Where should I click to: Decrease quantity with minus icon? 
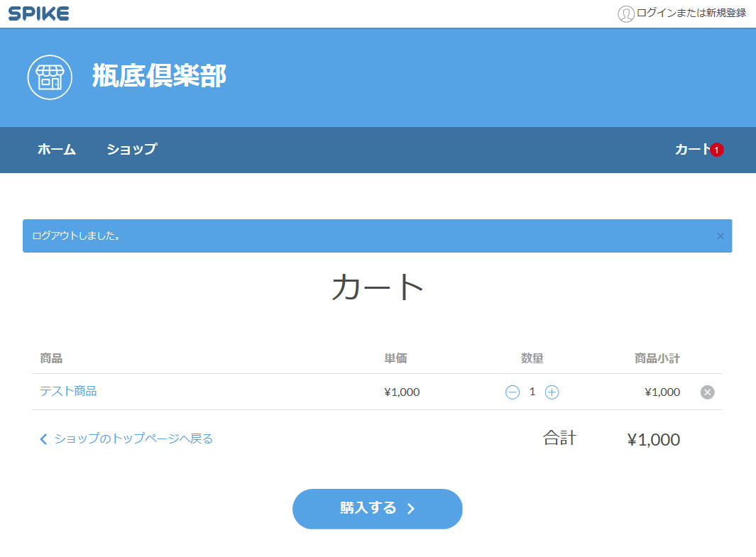click(513, 392)
